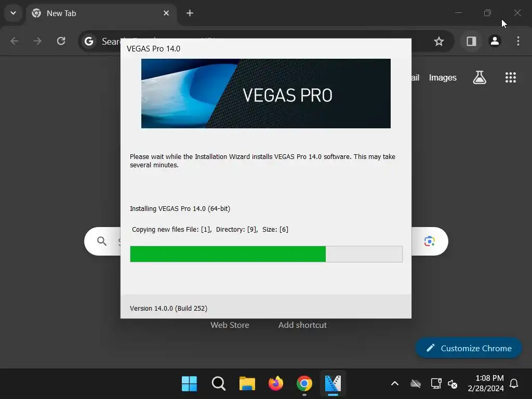Click the VEGAS Pro installation progress bar

pyautogui.click(x=267, y=254)
